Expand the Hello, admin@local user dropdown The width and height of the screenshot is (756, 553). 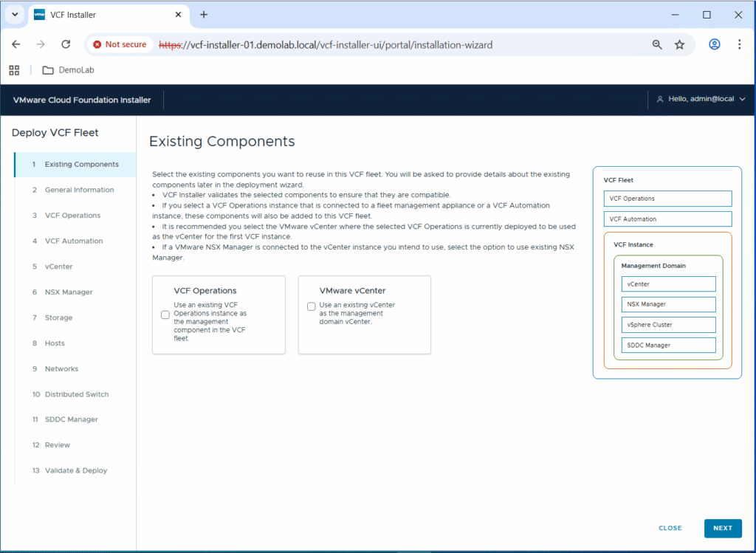(701, 100)
